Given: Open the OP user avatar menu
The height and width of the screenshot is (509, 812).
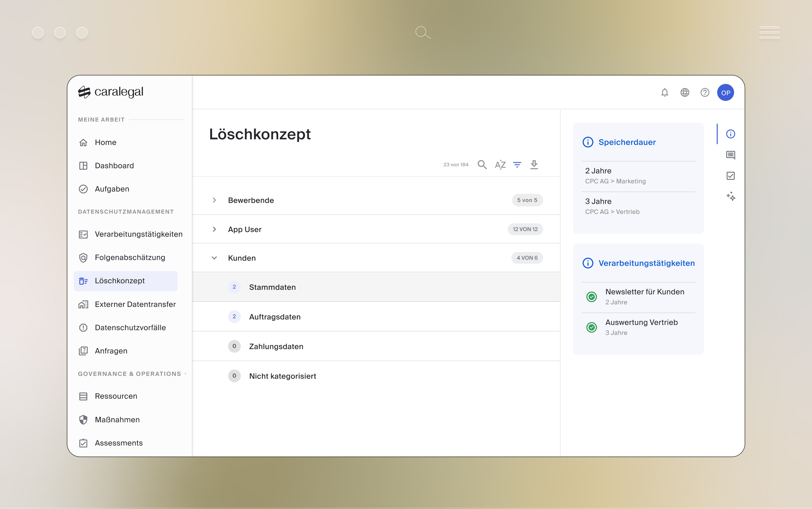Looking at the screenshot, I should point(725,93).
